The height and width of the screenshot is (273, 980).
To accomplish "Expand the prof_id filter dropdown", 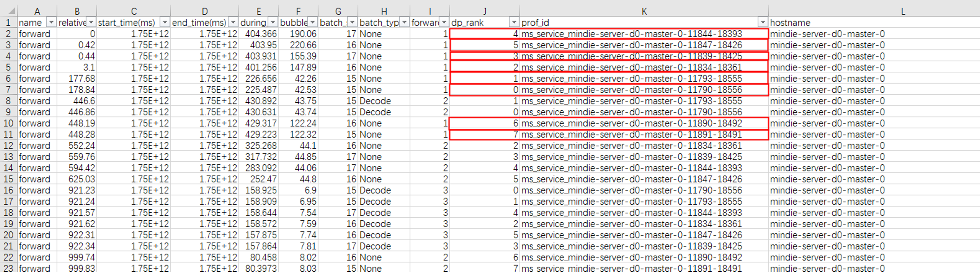I will point(763,22).
